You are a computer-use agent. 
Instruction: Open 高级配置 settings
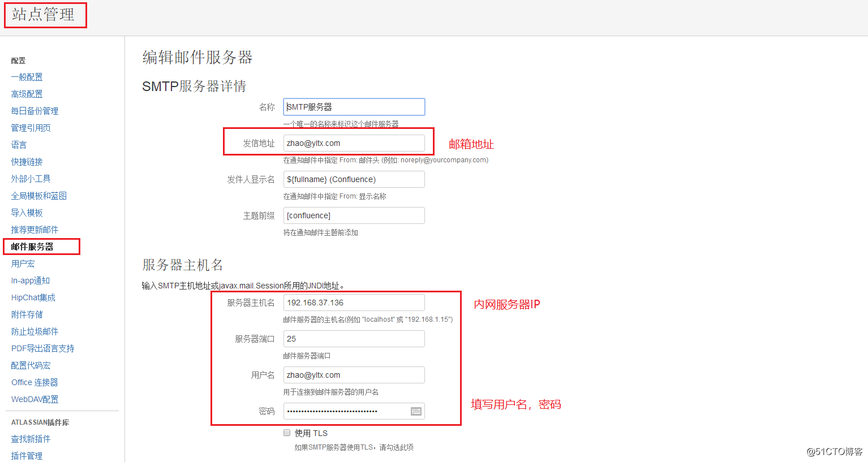click(x=27, y=94)
